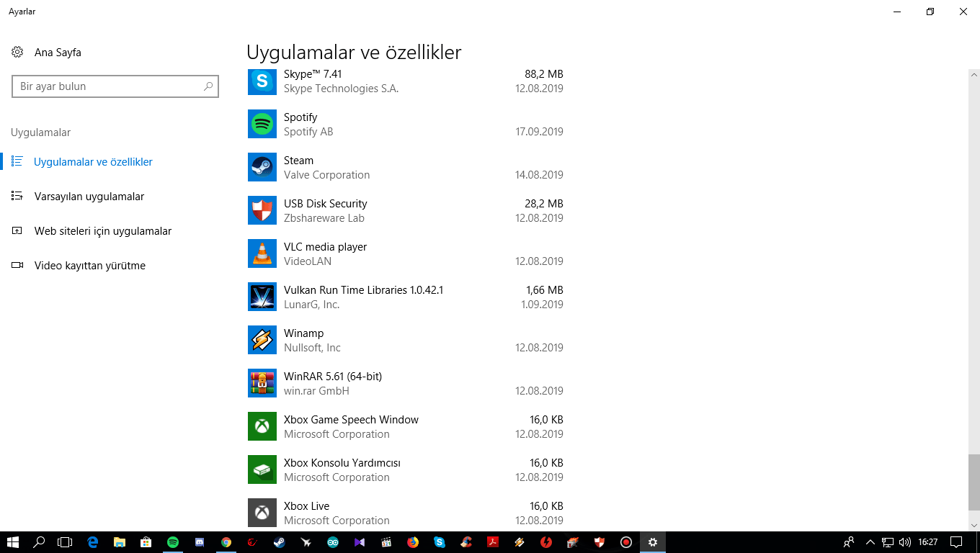Open Visual Studio from the taskbar

click(360, 542)
